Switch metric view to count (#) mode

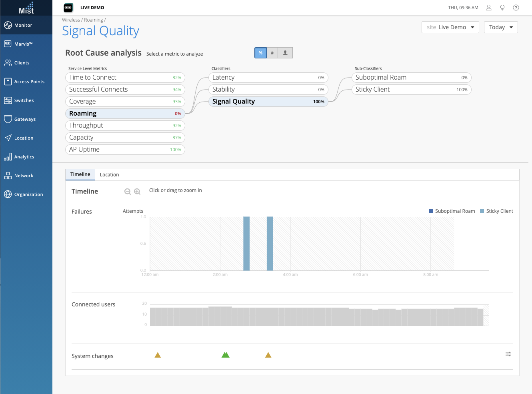(272, 53)
